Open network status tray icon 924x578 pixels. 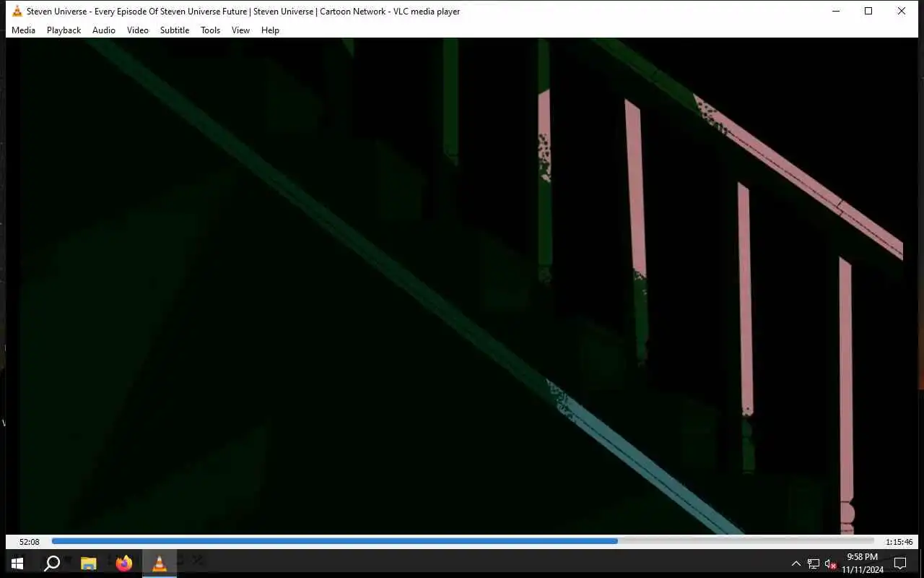814,564
